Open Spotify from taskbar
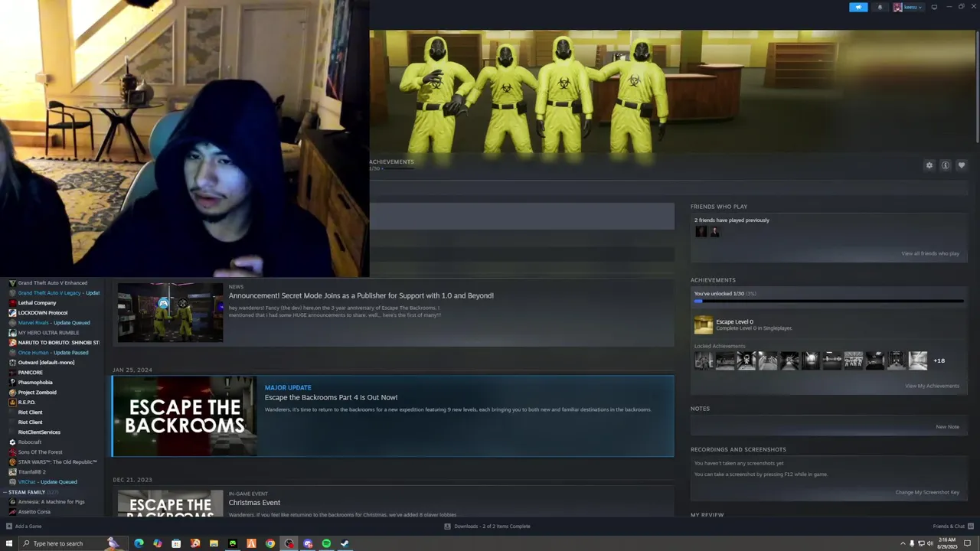 tap(326, 543)
